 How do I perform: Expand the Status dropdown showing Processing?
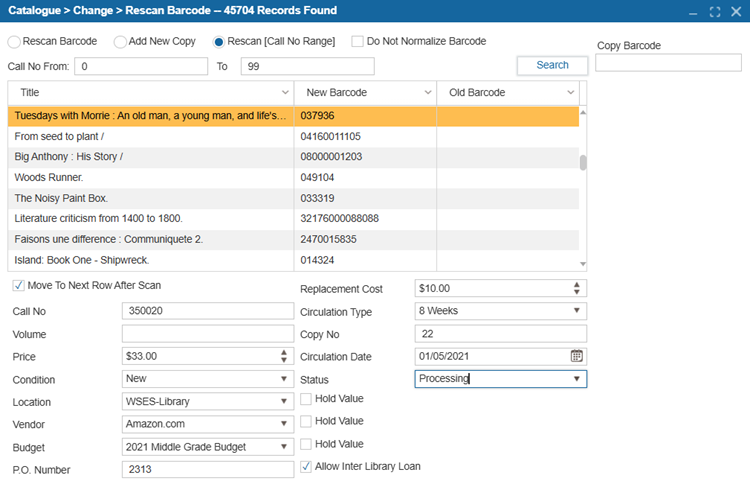(x=576, y=379)
